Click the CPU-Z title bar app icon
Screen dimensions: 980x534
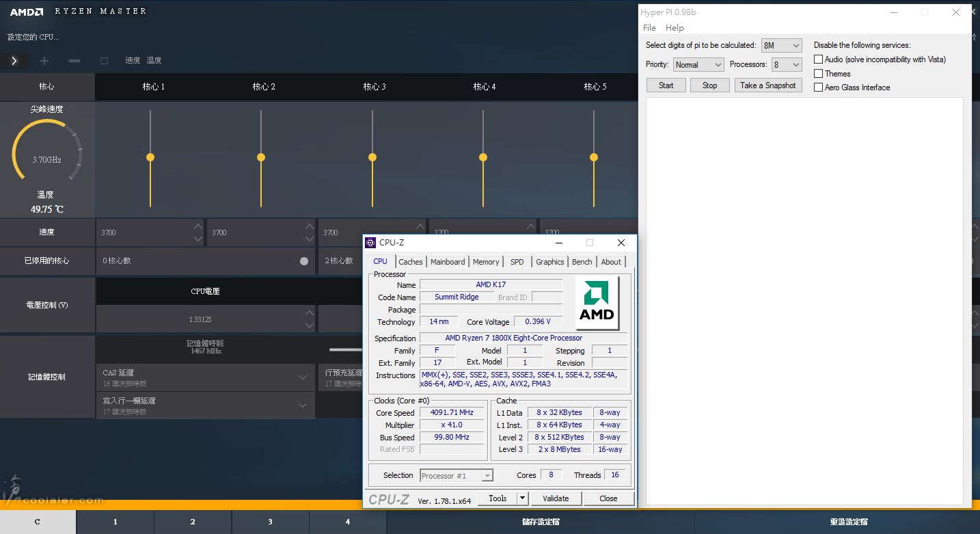click(370, 243)
